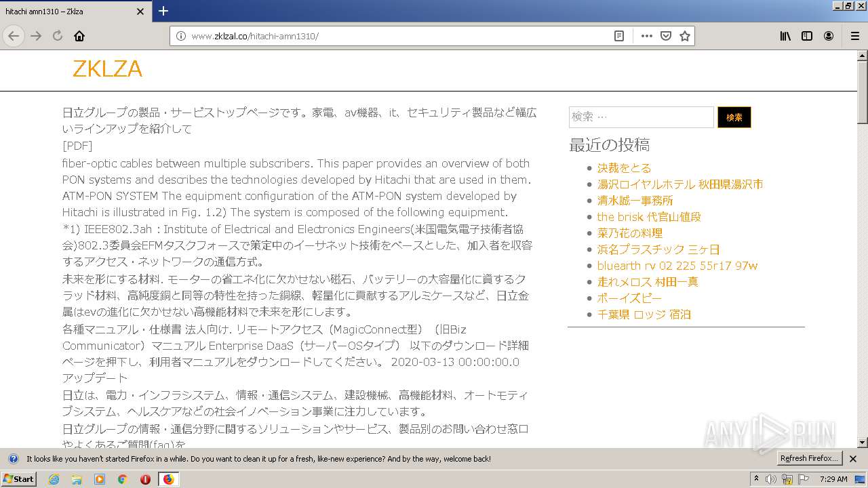Select the Firefox taskbar button
This screenshot has width=868, height=488.
click(x=168, y=479)
